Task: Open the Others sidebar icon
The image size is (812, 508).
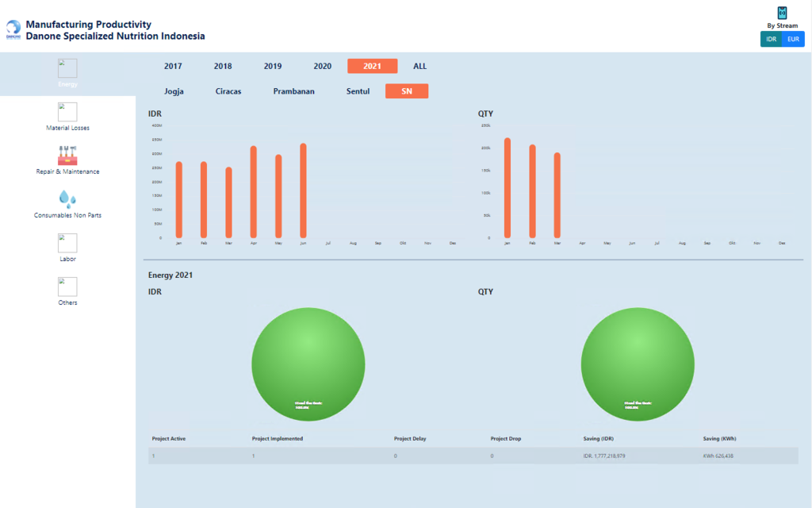Action: click(67, 287)
